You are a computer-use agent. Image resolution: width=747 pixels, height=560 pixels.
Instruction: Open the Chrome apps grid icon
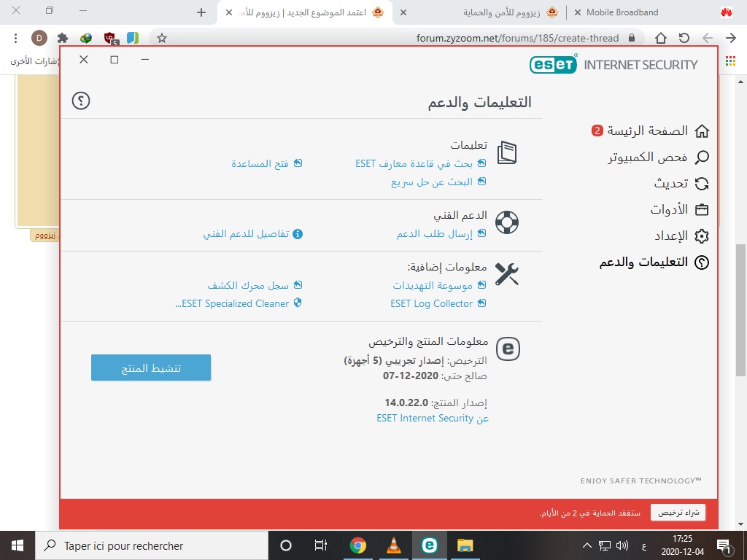click(730, 61)
